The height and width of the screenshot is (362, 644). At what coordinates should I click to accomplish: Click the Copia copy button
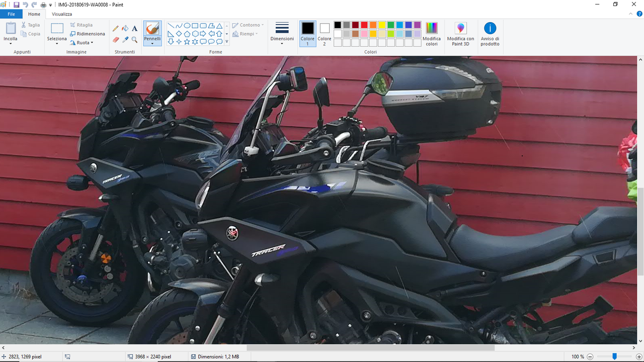click(x=31, y=34)
